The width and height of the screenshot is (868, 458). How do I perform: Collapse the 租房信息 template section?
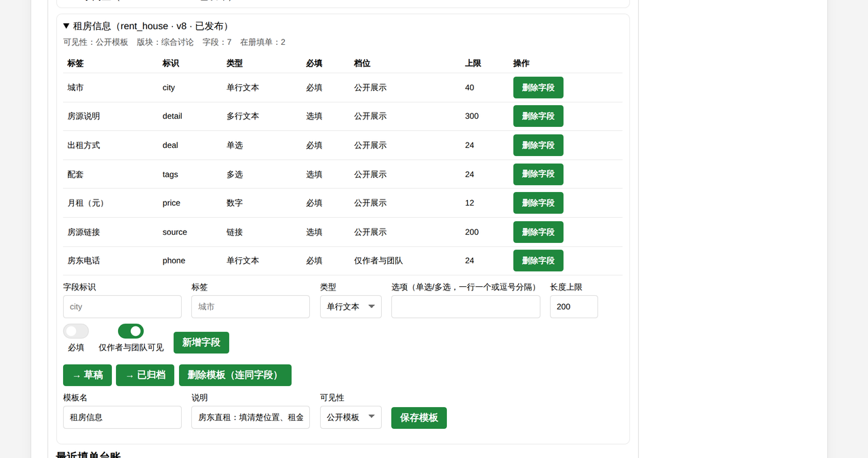[146, 26]
